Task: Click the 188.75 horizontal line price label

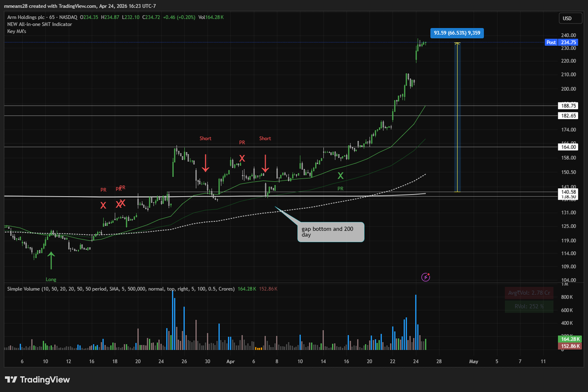Action: pos(567,105)
